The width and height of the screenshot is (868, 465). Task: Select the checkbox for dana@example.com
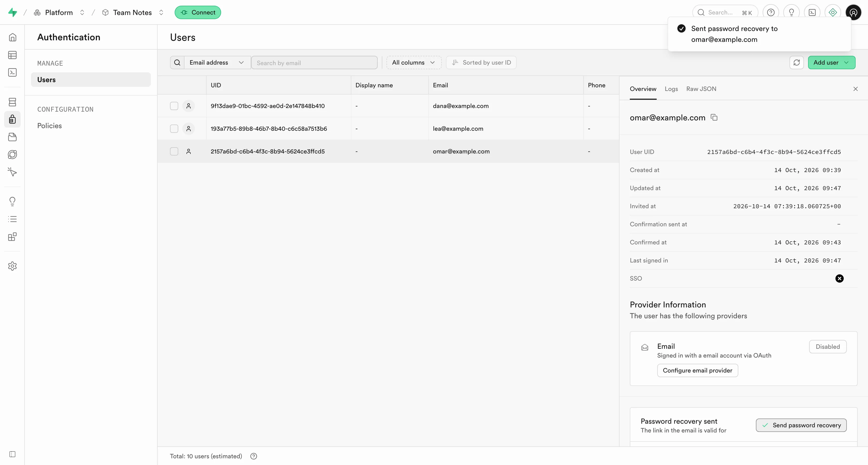[174, 106]
